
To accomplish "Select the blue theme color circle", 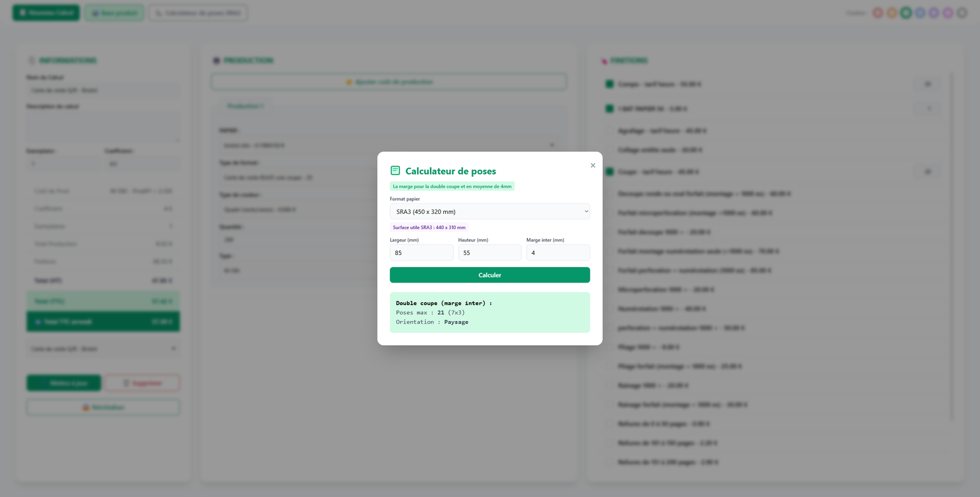I will (920, 13).
